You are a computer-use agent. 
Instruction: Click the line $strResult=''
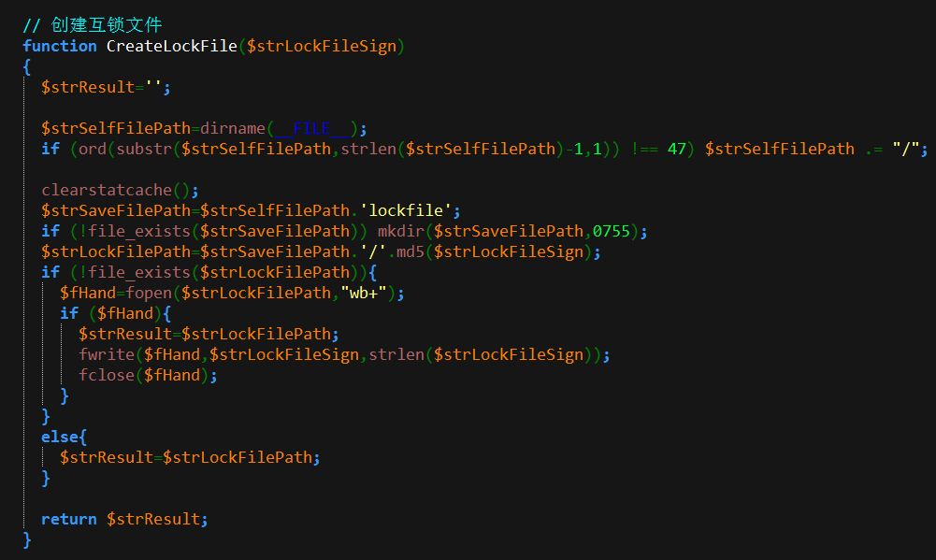click(x=106, y=87)
